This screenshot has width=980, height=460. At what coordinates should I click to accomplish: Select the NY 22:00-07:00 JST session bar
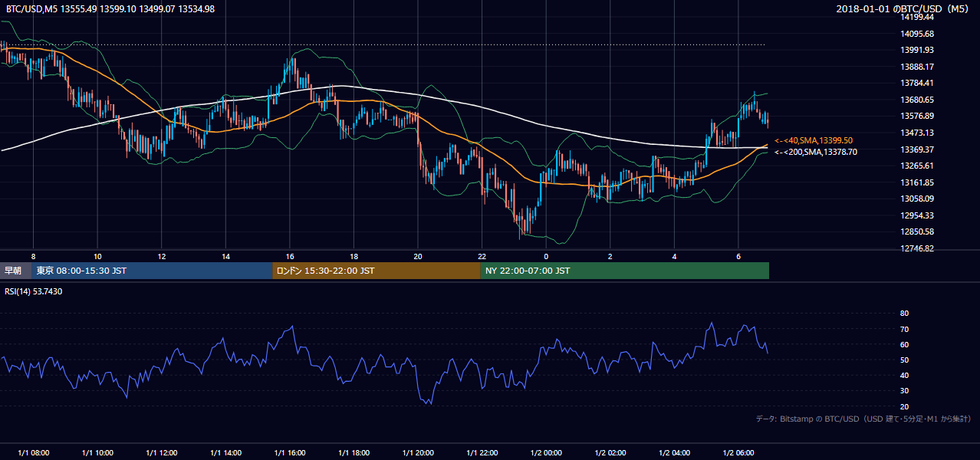(625, 271)
